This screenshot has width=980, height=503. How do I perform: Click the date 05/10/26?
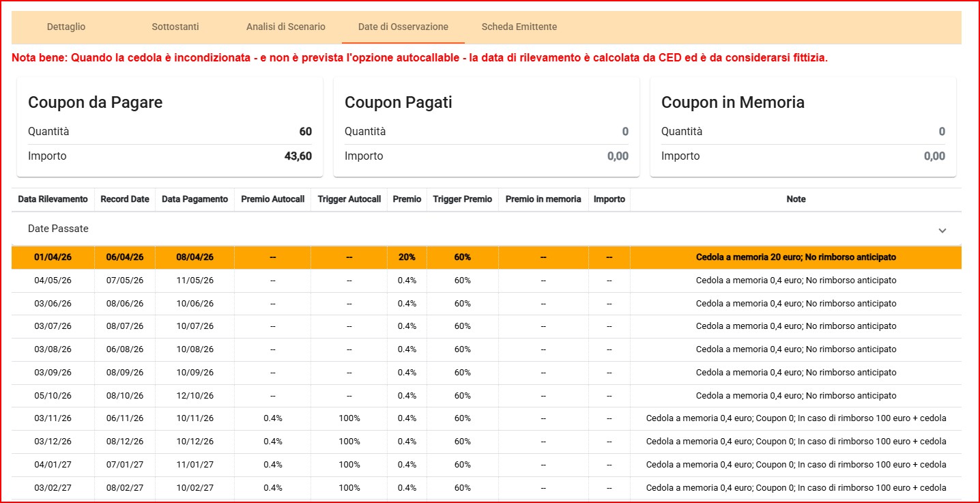(53, 396)
